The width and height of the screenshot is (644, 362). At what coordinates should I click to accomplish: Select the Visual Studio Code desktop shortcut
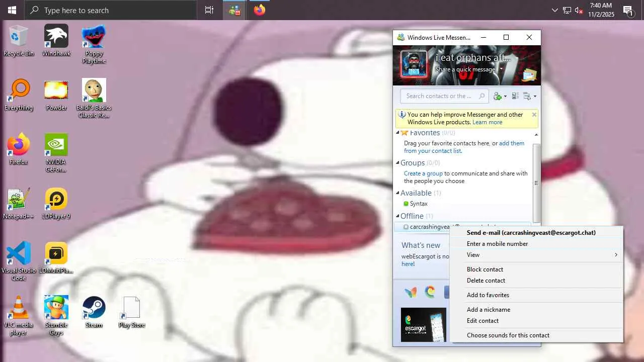19,261
